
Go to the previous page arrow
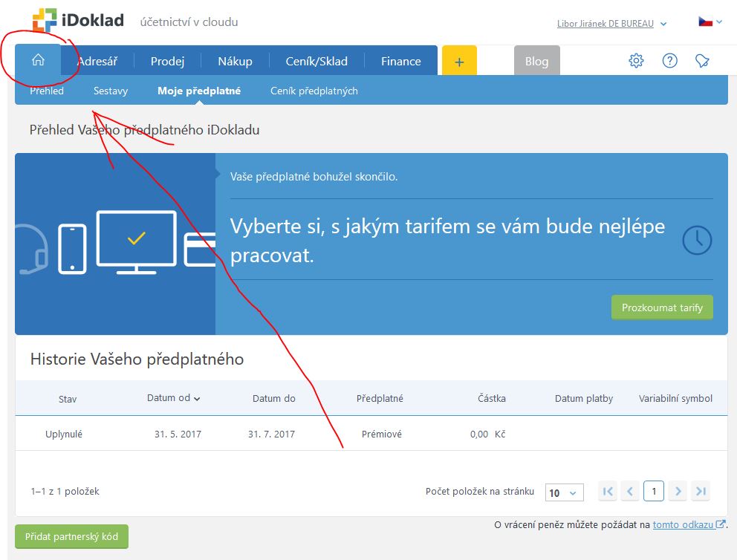pos(631,491)
